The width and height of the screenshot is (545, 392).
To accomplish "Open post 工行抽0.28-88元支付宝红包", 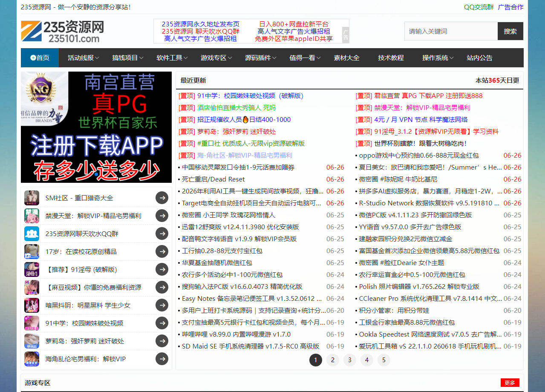I will [x=222, y=251].
